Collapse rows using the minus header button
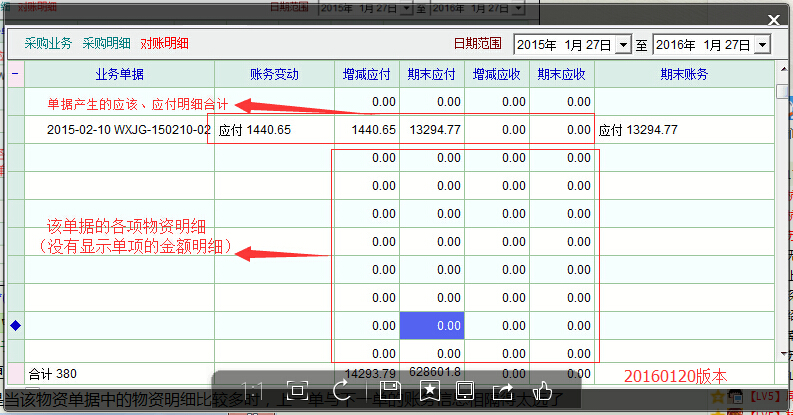793x415 pixels. coord(15,74)
